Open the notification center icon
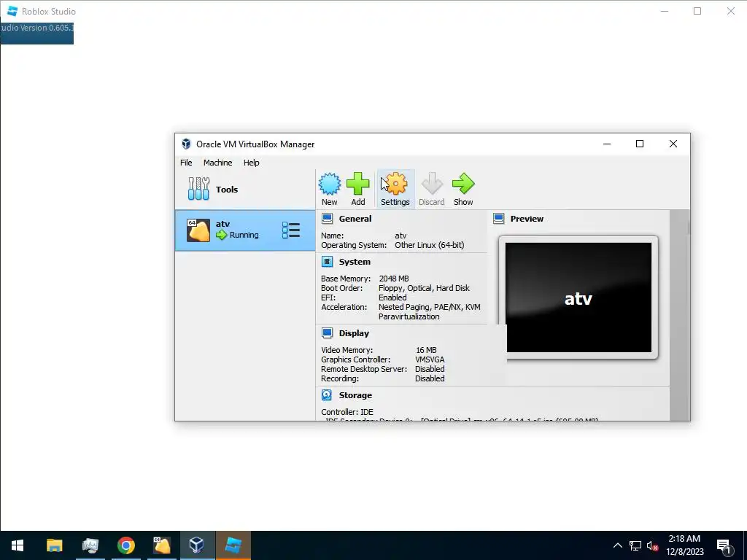Viewport: 747px width, 560px height. [724, 545]
